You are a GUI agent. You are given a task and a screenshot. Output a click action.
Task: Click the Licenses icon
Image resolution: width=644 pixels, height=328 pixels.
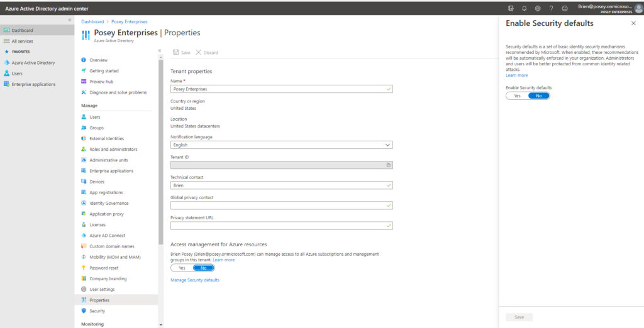click(84, 224)
